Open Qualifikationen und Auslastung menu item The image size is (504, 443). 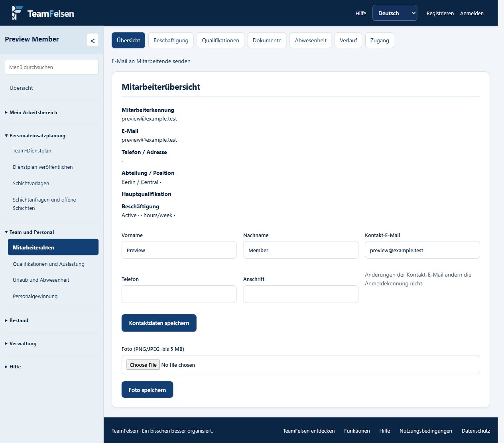[49, 264]
